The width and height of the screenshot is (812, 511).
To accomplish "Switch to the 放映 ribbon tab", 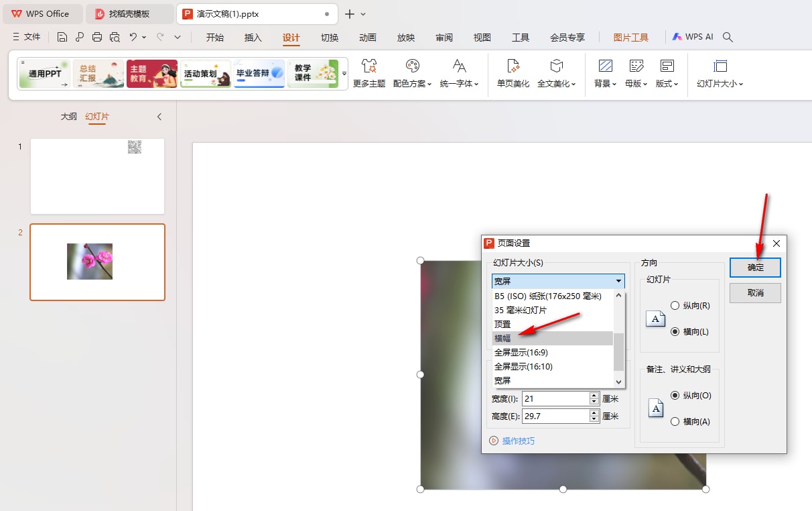I will 406,38.
